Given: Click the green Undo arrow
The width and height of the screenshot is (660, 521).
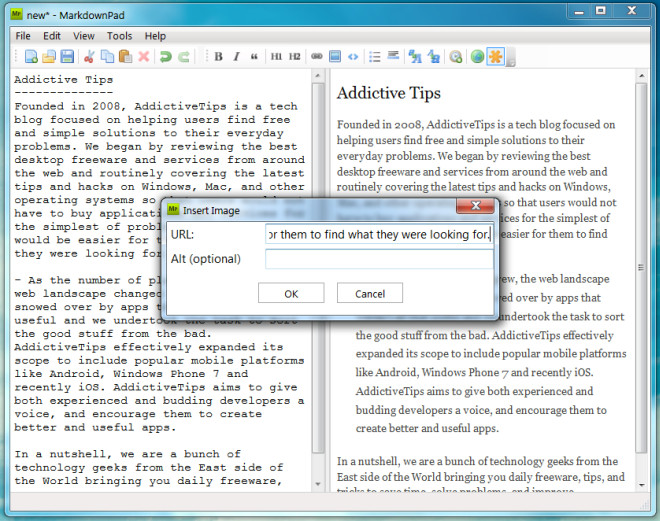Looking at the screenshot, I should pyautogui.click(x=165, y=56).
